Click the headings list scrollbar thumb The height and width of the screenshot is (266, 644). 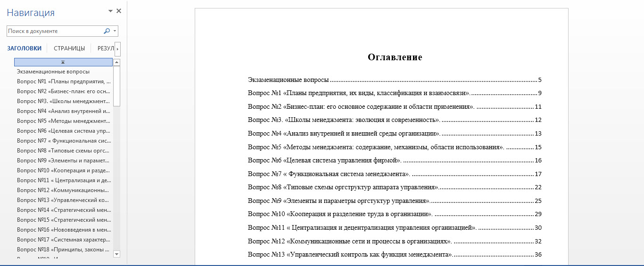(x=117, y=86)
